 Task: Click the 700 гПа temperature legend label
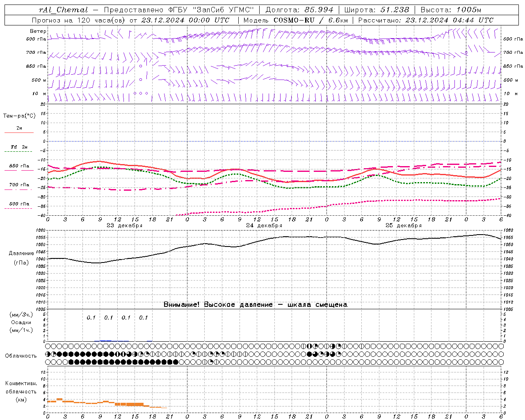pos(19,185)
